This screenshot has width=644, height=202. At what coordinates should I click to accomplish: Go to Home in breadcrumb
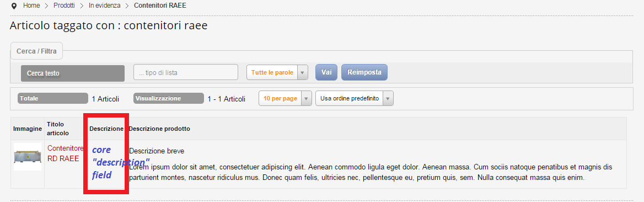tap(31, 6)
